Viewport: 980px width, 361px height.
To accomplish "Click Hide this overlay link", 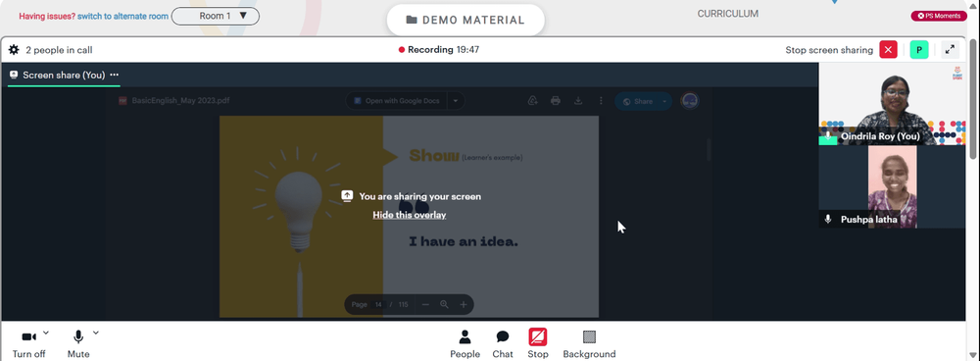I will click(x=410, y=215).
